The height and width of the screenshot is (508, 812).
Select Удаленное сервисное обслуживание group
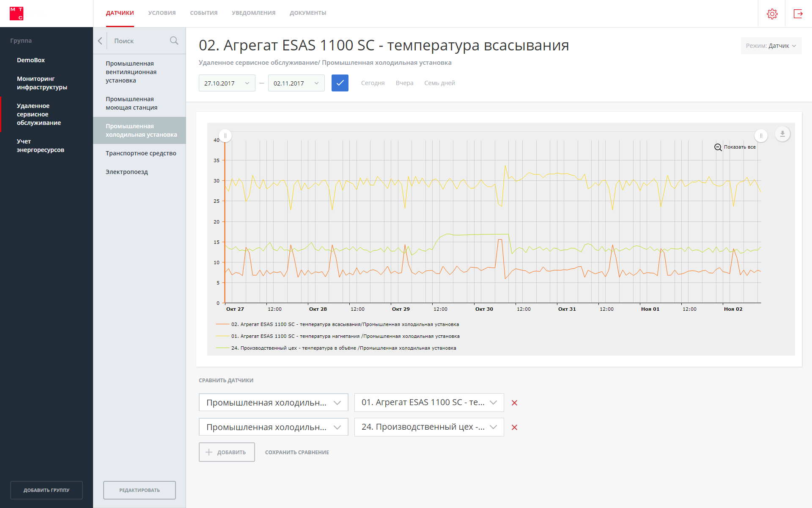[39, 114]
